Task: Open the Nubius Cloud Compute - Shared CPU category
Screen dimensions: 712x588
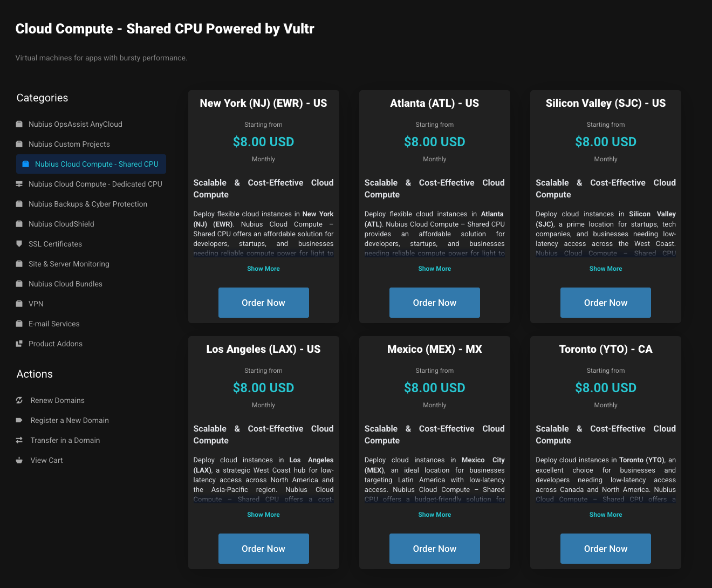Action: (x=97, y=164)
